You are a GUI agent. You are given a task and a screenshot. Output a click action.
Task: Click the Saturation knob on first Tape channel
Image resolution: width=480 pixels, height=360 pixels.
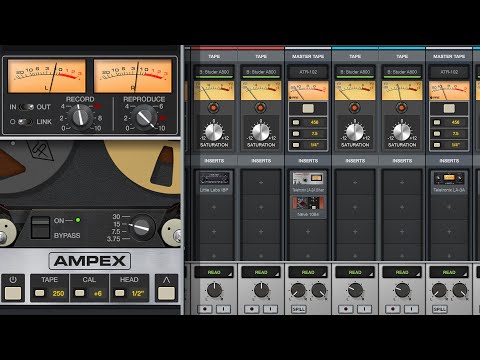point(214,132)
